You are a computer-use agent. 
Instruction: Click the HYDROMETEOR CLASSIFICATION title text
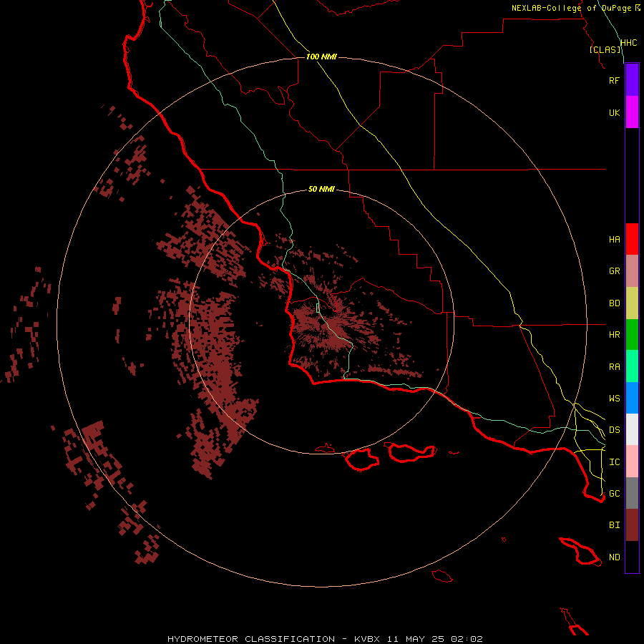coord(251,639)
